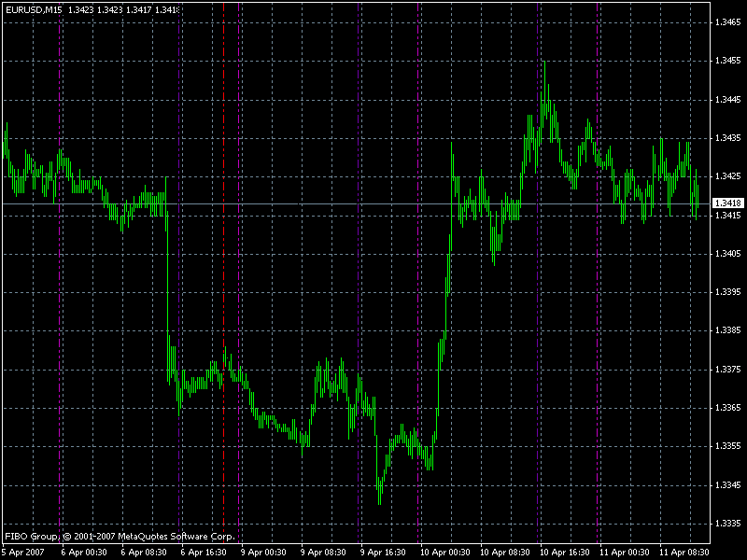Image resolution: width=747 pixels, height=560 pixels.
Task: Click the 1.3365 price scale label
Action: pos(728,408)
